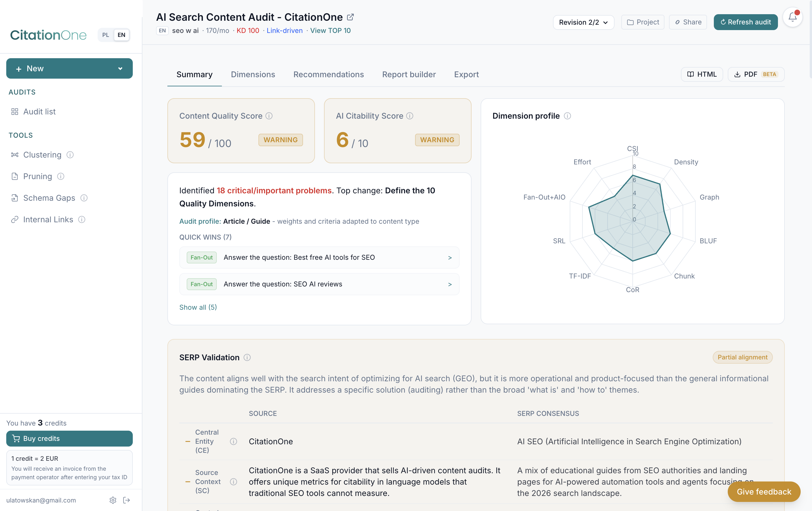Viewport: 812px width, 511px height.
Task: Click the logout icon
Action: click(127, 500)
